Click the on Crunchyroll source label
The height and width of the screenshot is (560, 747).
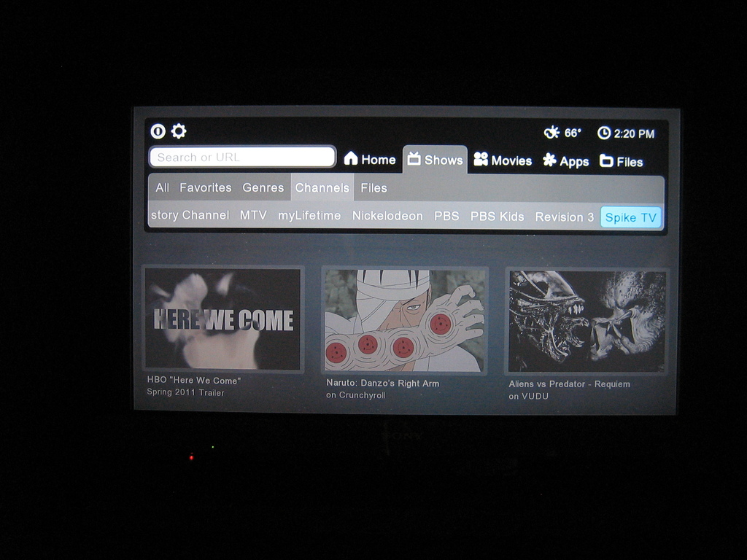coord(356,395)
